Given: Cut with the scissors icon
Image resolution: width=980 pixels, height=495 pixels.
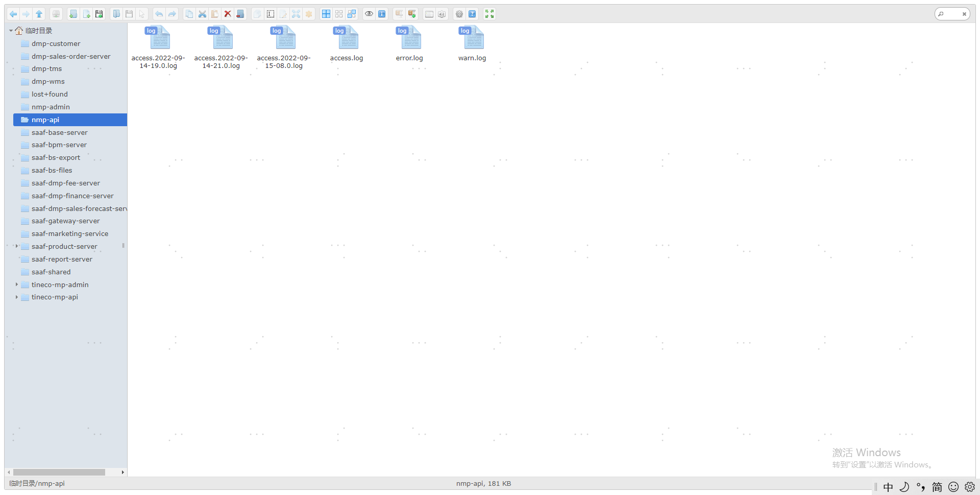Looking at the screenshot, I should coord(202,14).
